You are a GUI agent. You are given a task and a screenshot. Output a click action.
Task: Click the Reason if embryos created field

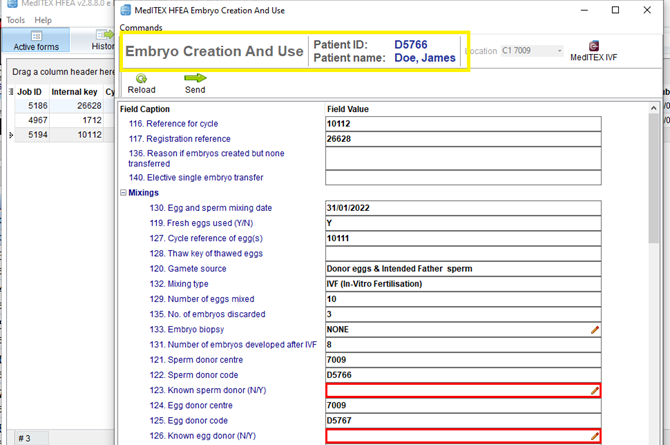(x=463, y=158)
